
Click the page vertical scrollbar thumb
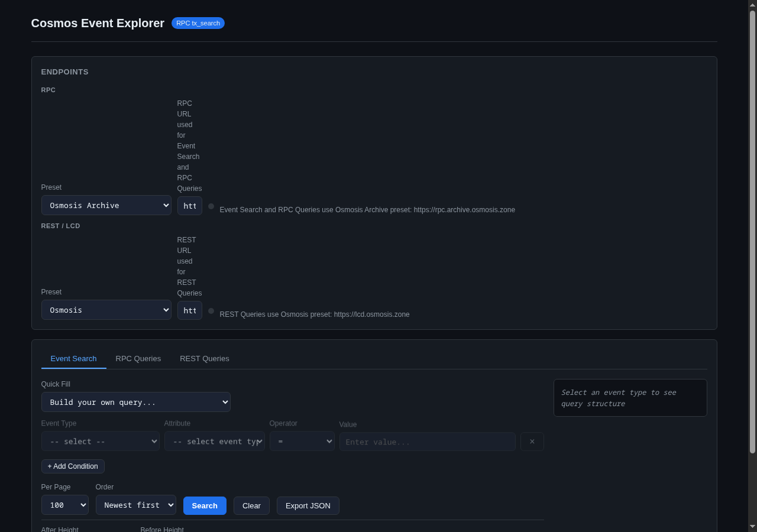click(752, 232)
